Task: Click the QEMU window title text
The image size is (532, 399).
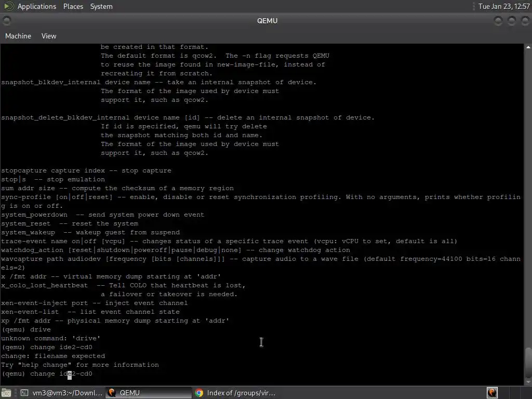Action: point(267,21)
